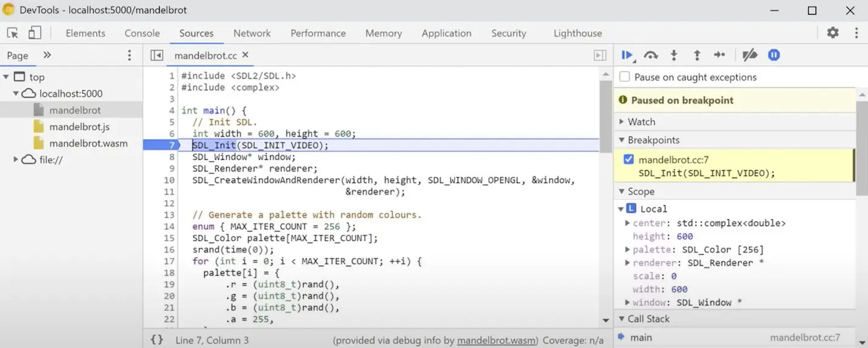Expand the file:// node

tap(16, 160)
